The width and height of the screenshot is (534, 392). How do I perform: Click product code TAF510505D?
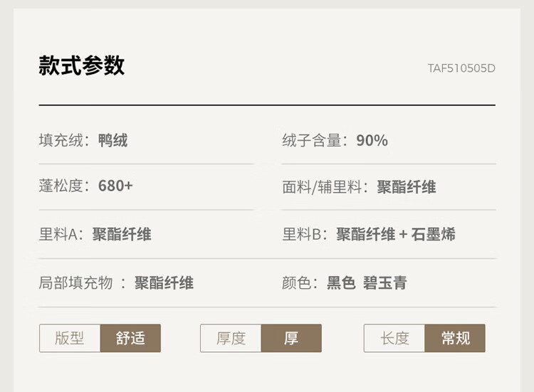pyautogui.click(x=461, y=69)
